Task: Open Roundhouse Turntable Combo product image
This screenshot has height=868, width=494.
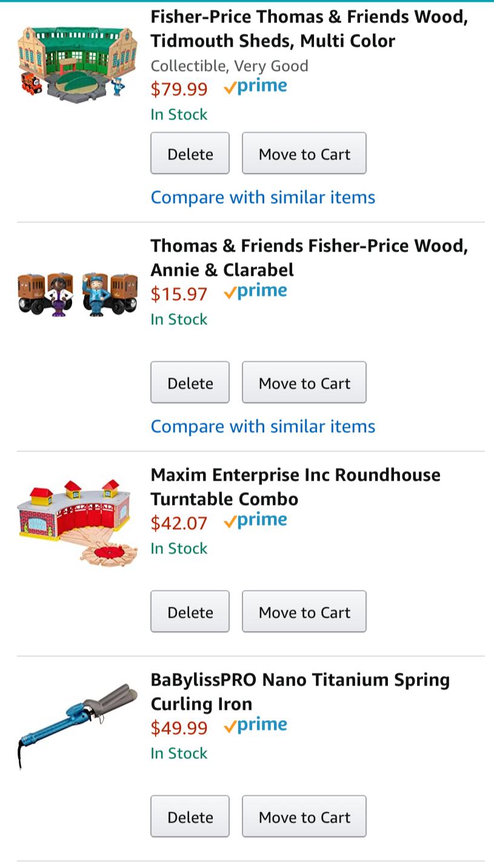Action: pos(77,522)
